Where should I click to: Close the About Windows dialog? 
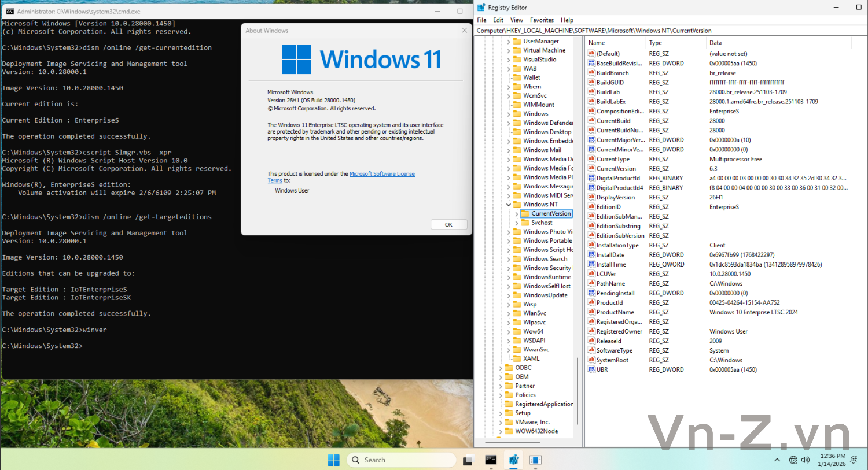[x=464, y=30]
